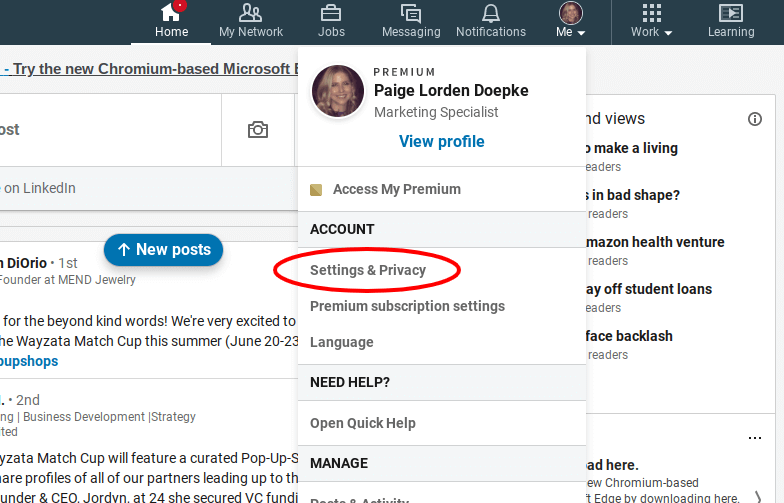Click Access My Premium link
Viewport: 784px width, 503px height.
(x=396, y=189)
